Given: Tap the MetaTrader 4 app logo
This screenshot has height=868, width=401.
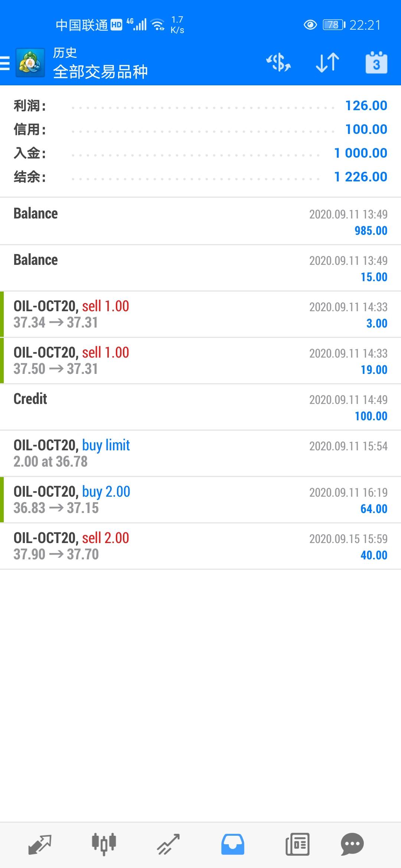Looking at the screenshot, I should (x=30, y=63).
